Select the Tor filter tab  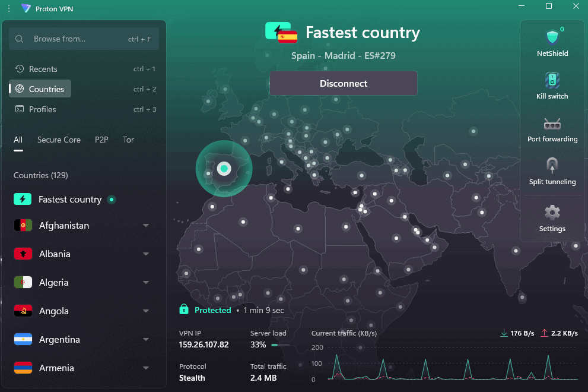pyautogui.click(x=128, y=140)
